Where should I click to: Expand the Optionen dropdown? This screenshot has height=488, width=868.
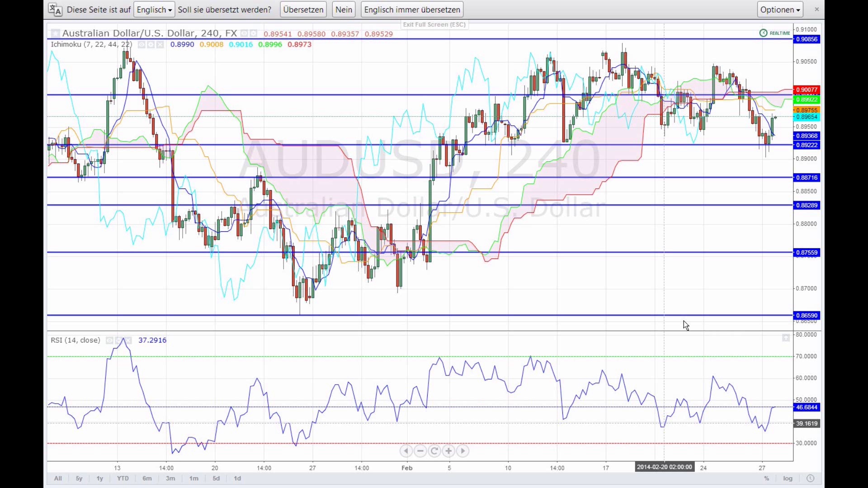click(780, 9)
